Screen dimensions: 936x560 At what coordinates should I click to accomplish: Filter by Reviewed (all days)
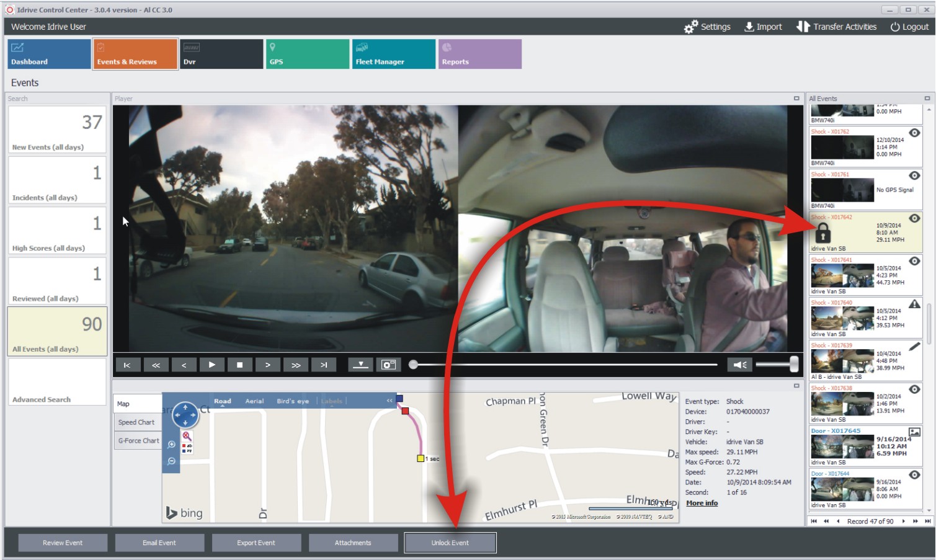tap(57, 280)
